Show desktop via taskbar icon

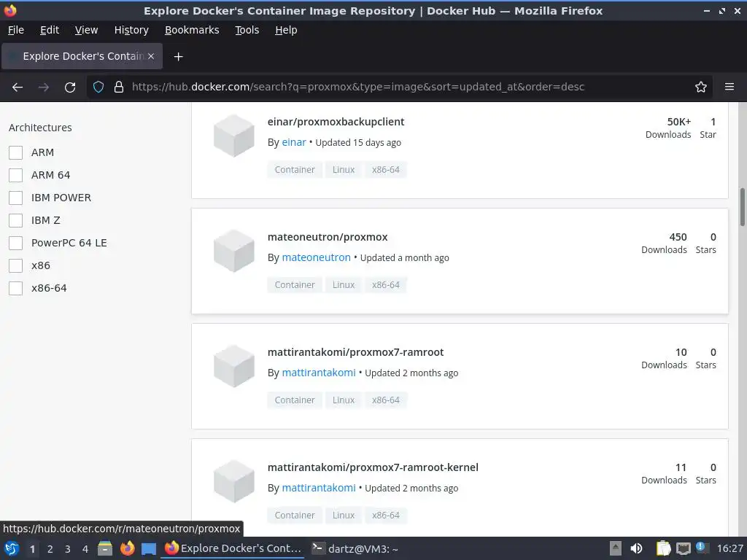pyautogui.click(x=149, y=548)
